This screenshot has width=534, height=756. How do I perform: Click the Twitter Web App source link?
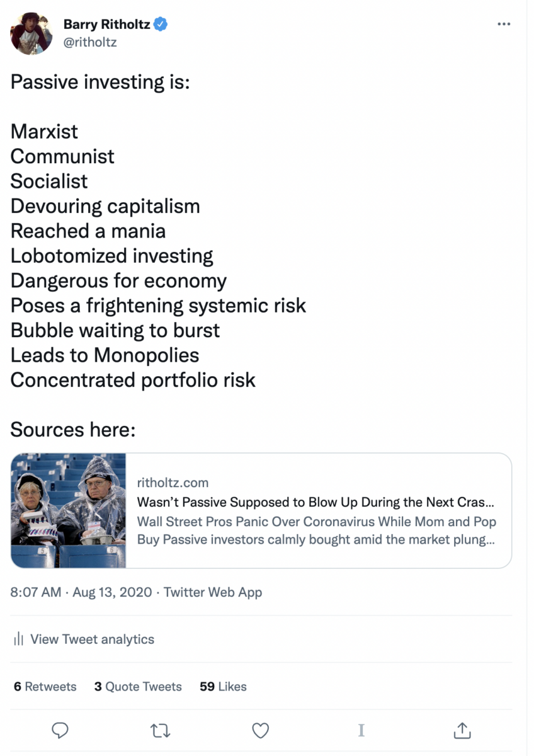pyautogui.click(x=213, y=592)
